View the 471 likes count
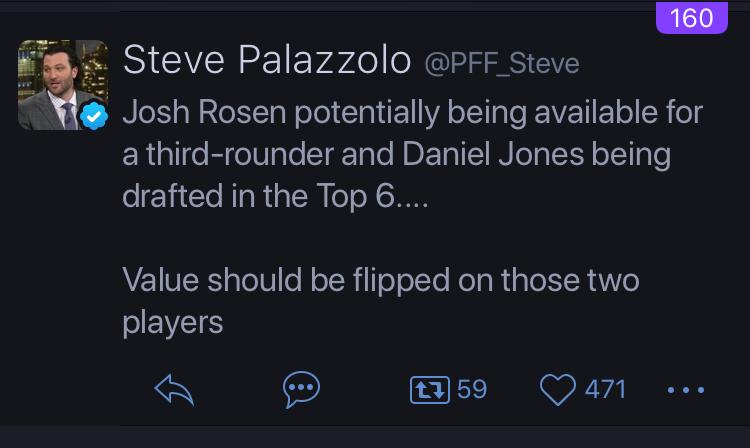Screen dimensions: 750x448 (605, 389)
